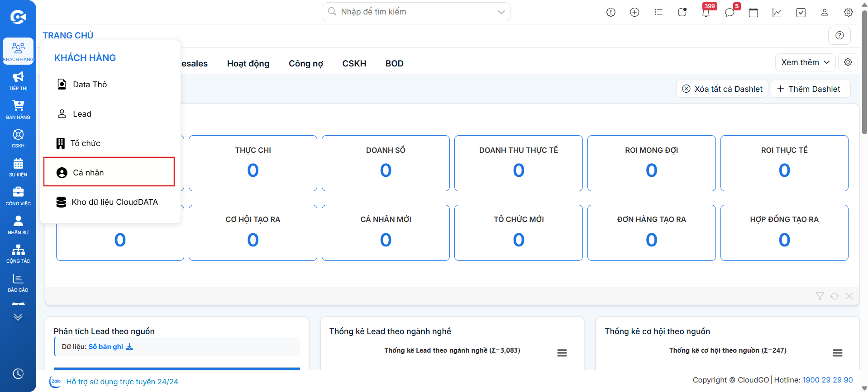Image resolution: width=868 pixels, height=392 pixels.
Task: Switch to the CSKH dashboard tab
Action: click(x=354, y=64)
